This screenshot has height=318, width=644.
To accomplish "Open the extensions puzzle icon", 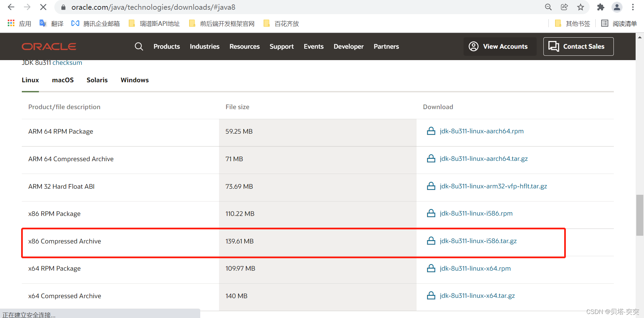I will (601, 7).
